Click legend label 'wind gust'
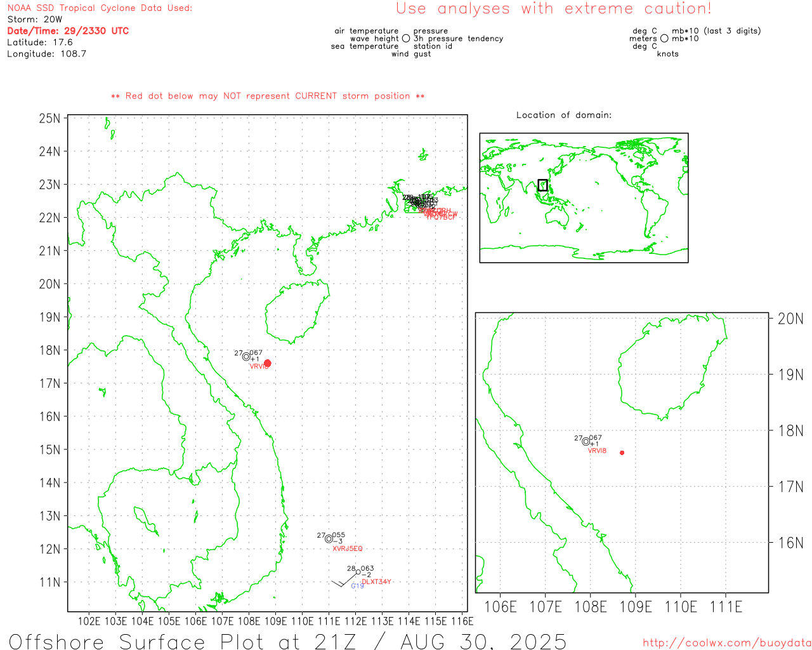This screenshot has width=812, height=650. [411, 54]
